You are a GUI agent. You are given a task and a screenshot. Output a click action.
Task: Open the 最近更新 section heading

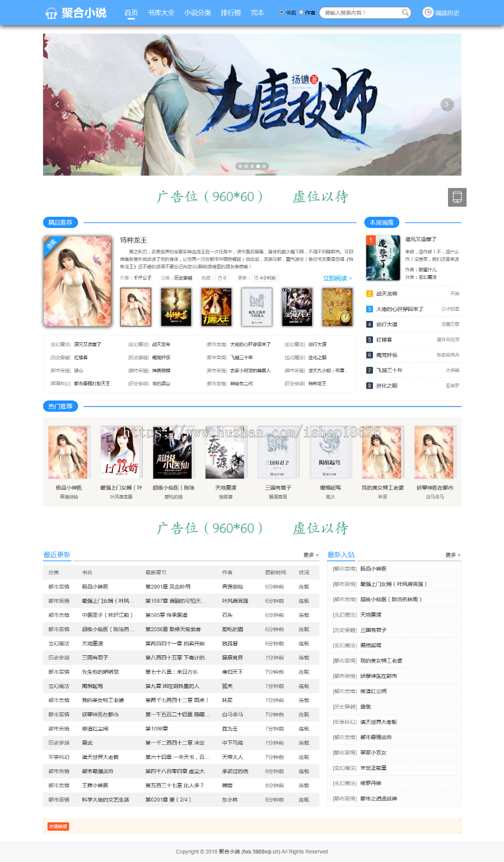[57, 555]
